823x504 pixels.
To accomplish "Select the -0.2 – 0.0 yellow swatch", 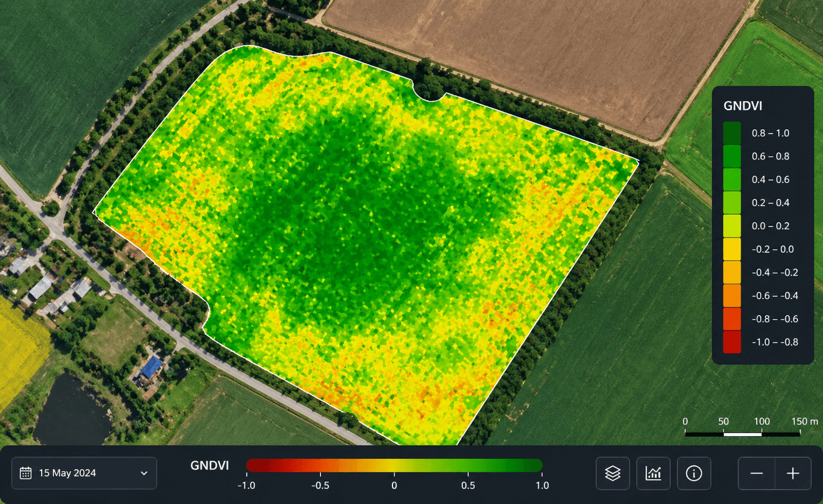I will coord(732,249).
